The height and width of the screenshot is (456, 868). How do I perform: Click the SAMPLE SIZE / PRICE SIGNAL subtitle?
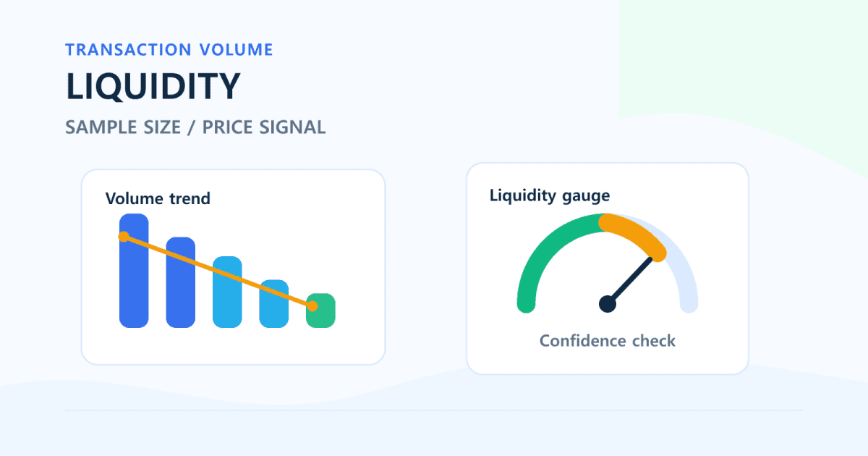[x=195, y=127]
